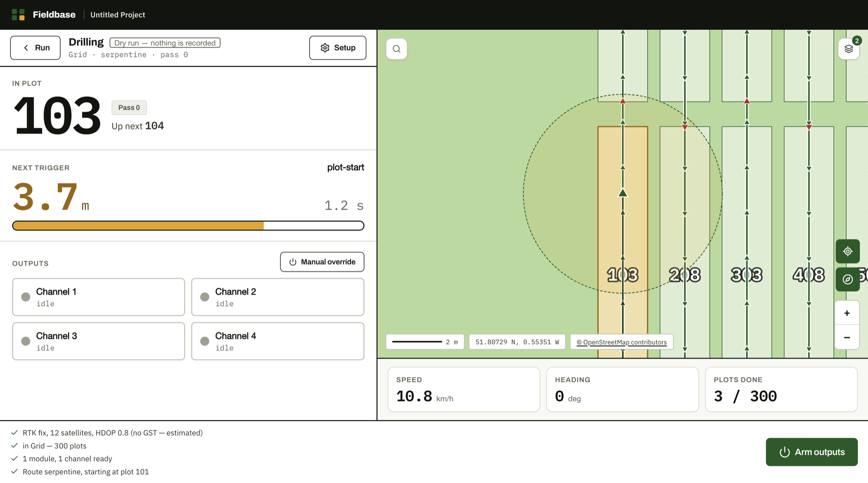
Task: Arm outputs for the run
Action: (x=812, y=452)
